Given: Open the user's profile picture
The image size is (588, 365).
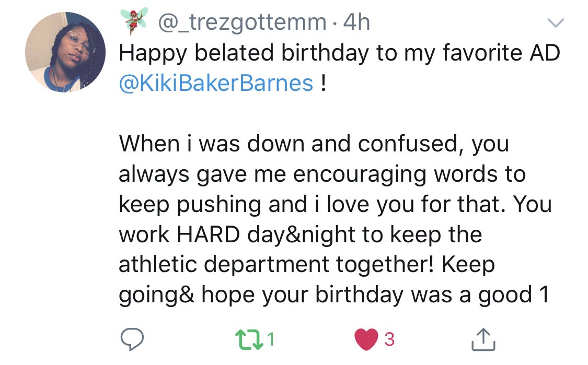Looking at the screenshot, I should [x=65, y=52].
